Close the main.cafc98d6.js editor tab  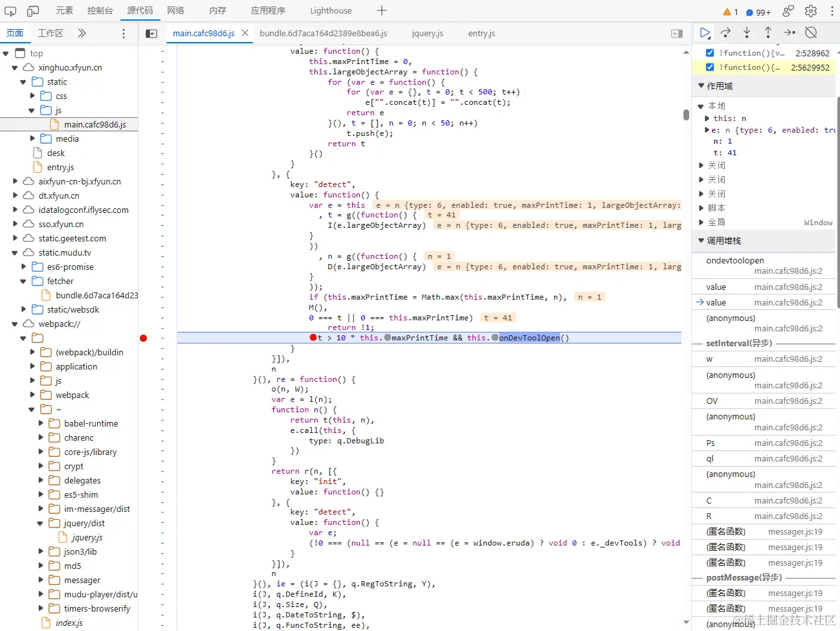[x=245, y=32]
